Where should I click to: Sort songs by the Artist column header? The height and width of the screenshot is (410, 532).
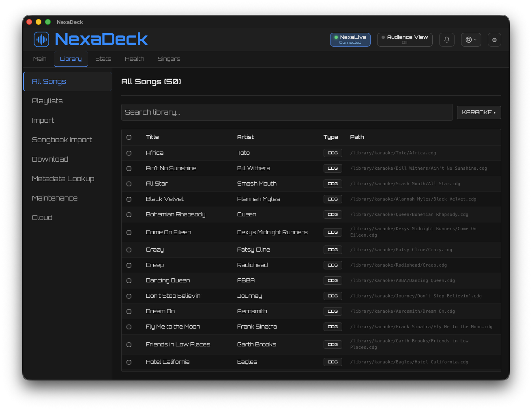point(245,137)
